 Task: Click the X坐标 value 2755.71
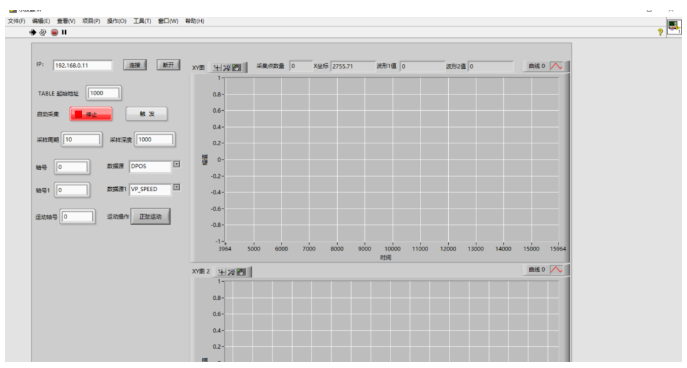coord(353,66)
